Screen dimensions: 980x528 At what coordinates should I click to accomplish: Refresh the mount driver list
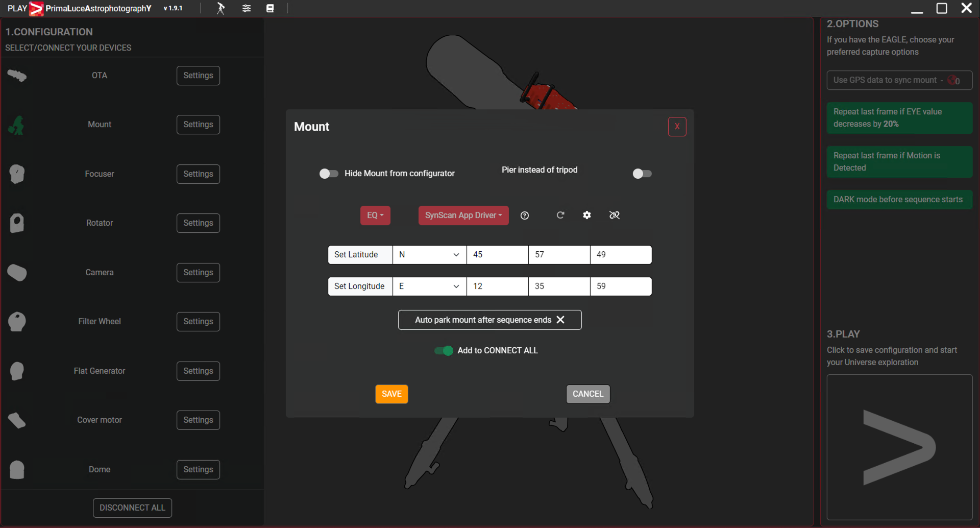click(560, 215)
